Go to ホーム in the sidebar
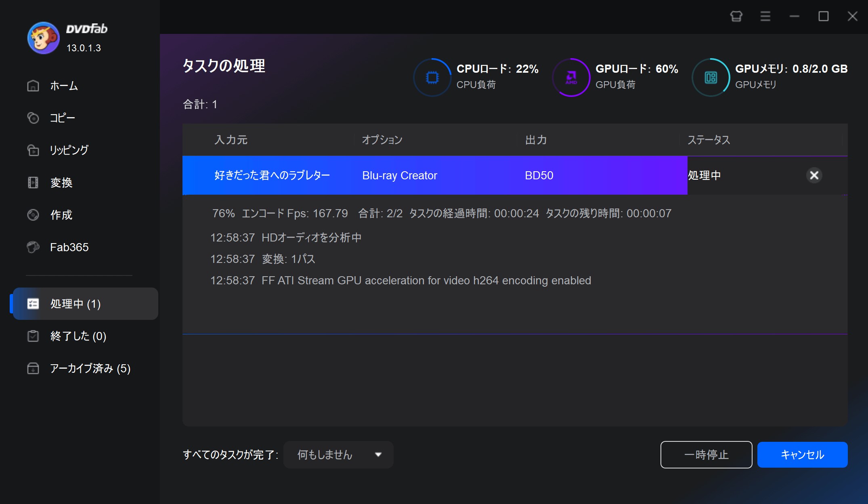 (64, 86)
